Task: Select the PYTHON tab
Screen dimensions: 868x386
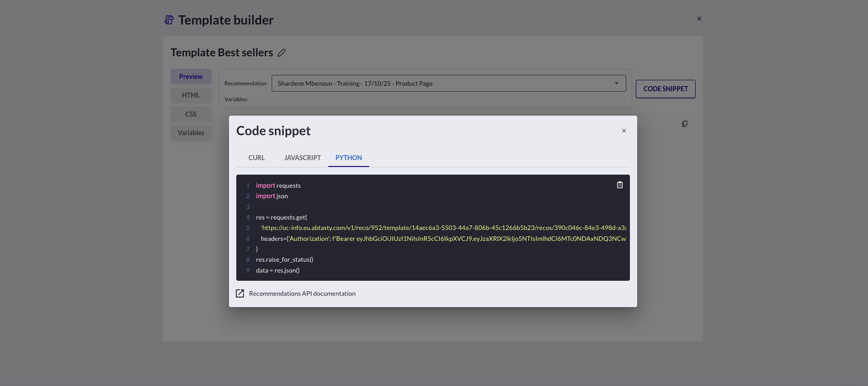Action: 348,158
